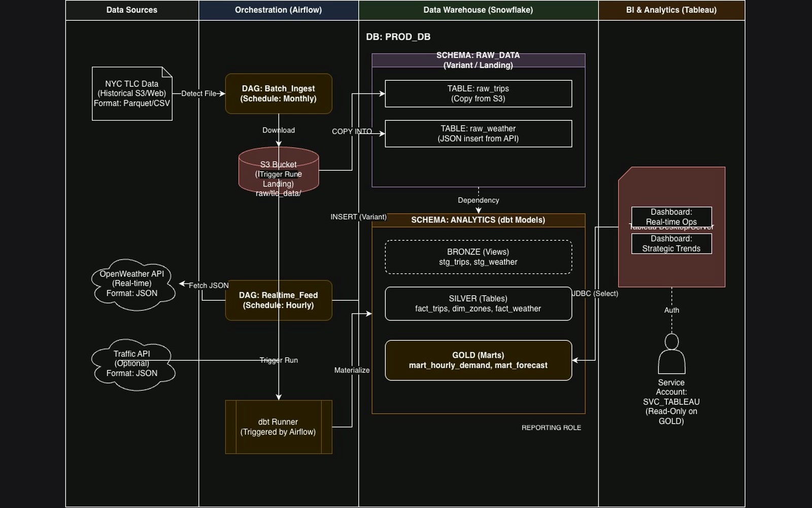Select the Dashboard: Real-time Ops box
812x508 pixels.
pyautogui.click(x=671, y=217)
